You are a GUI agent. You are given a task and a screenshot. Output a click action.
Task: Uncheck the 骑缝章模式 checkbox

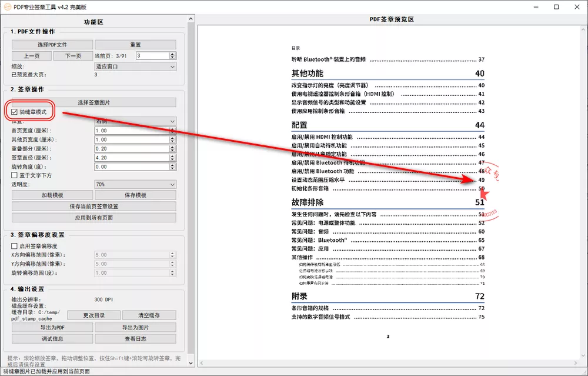(14, 112)
